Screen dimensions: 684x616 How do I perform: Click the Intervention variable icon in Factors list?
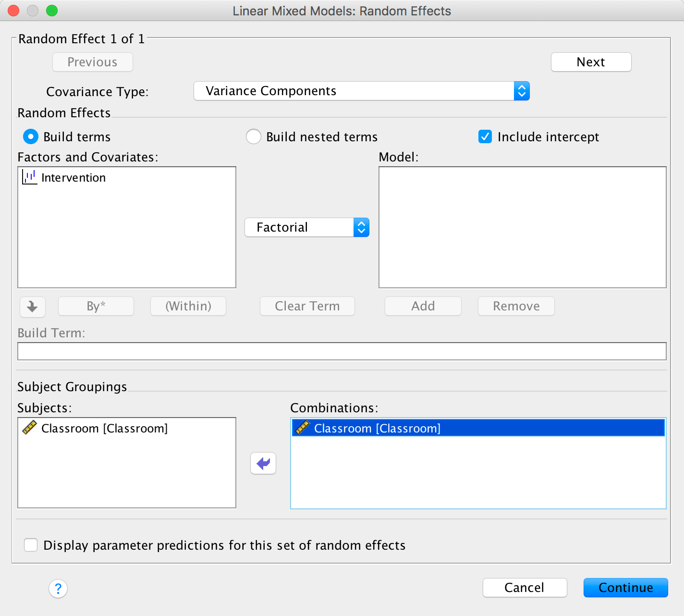click(x=30, y=177)
